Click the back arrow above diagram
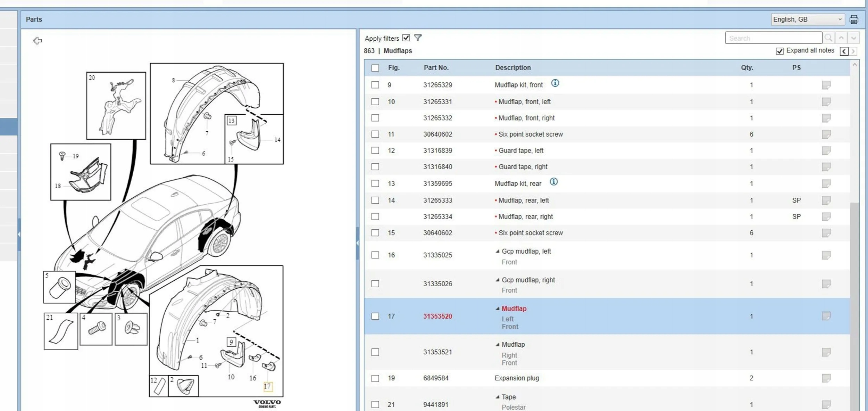 pos(37,41)
